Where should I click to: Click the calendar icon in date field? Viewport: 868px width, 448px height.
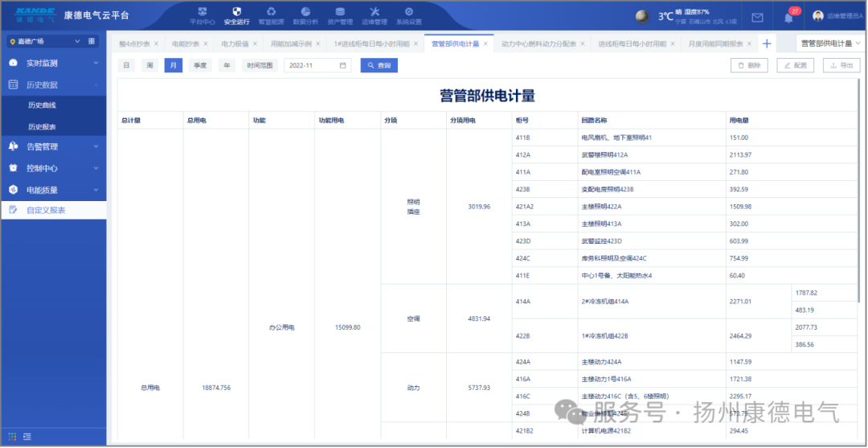(343, 65)
